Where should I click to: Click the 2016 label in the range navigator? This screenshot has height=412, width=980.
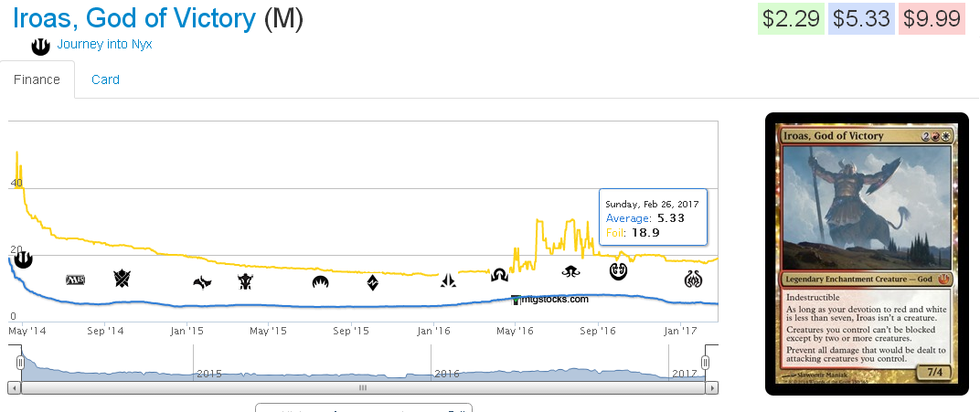click(x=447, y=374)
